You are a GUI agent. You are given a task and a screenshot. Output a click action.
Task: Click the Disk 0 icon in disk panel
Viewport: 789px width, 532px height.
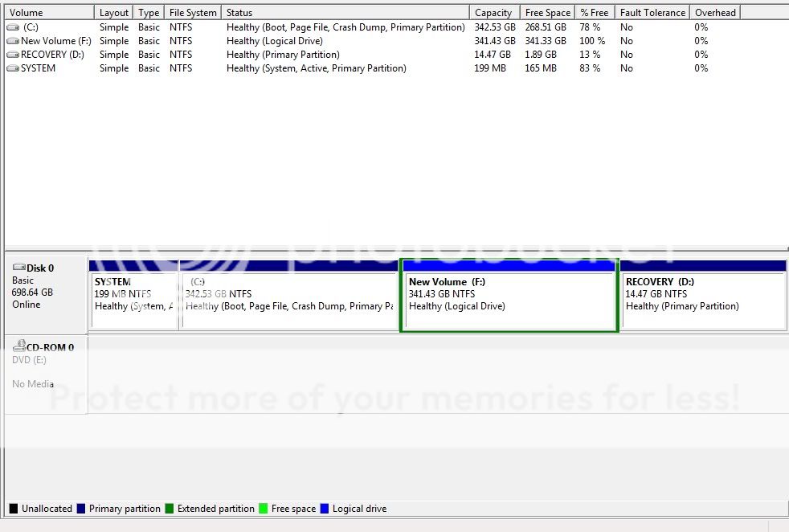tap(19, 268)
